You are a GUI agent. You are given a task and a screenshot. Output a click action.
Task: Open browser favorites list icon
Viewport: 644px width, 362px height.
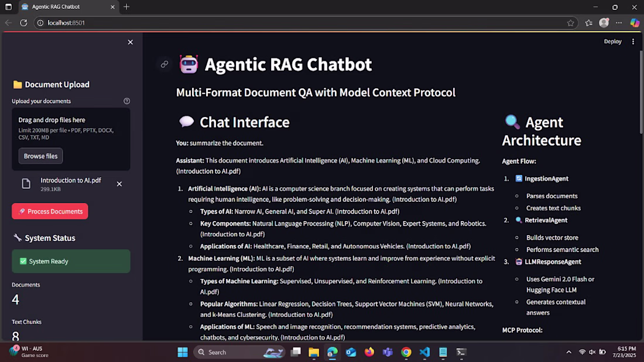click(588, 23)
